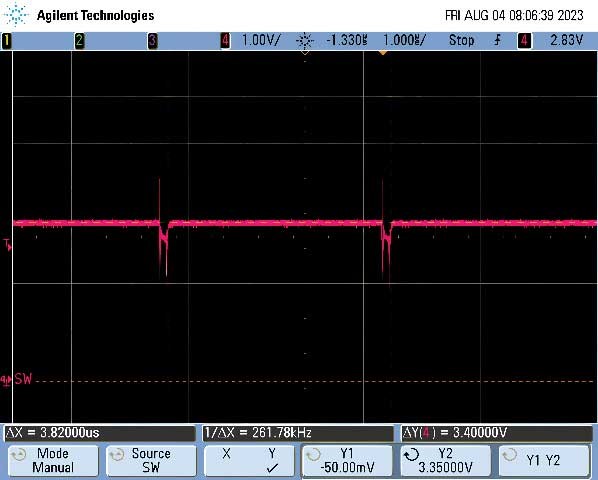Click the trigger rising edge symbol
This screenshot has width=598, height=480.
coord(497,40)
